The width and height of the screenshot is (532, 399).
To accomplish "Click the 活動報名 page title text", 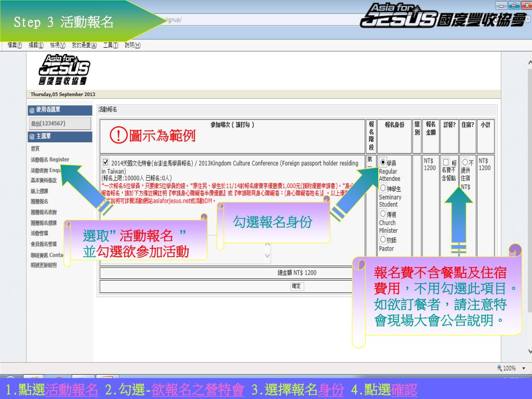I will pos(108,109).
